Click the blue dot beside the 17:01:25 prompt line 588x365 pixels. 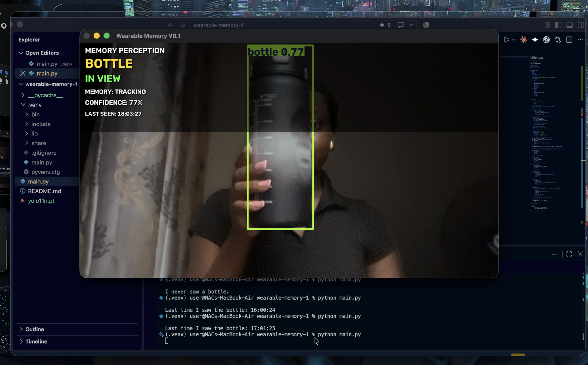click(161, 316)
